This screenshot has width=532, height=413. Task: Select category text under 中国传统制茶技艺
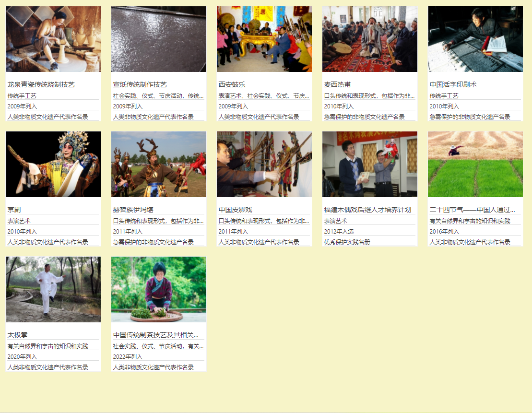tap(158, 346)
